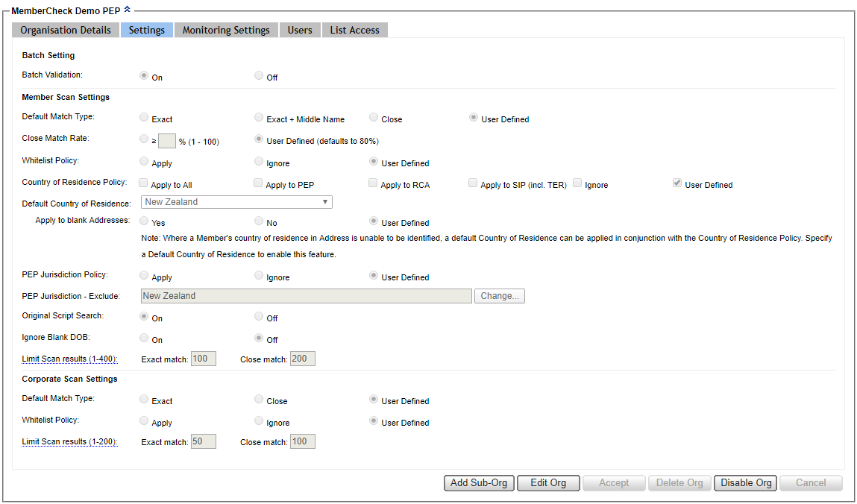This screenshot has width=857, height=504.
Task: Select Exact for Member Default Match Type
Action: click(x=144, y=117)
